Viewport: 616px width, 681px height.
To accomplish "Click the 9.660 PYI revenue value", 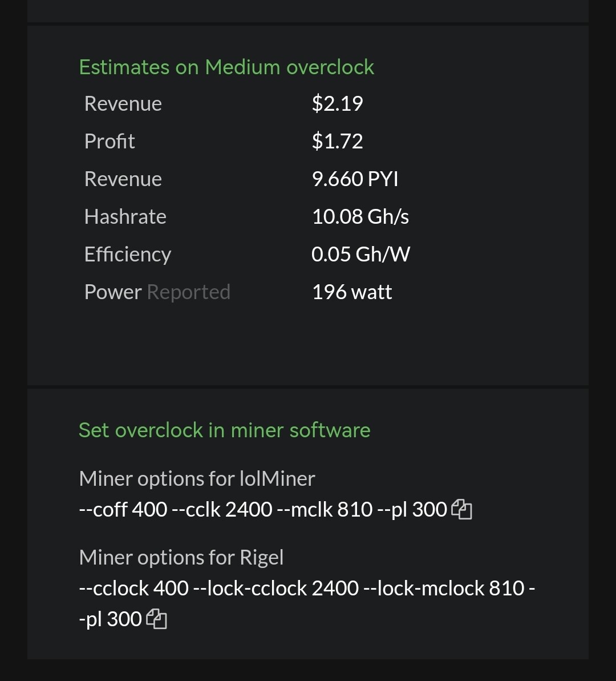I will (355, 179).
